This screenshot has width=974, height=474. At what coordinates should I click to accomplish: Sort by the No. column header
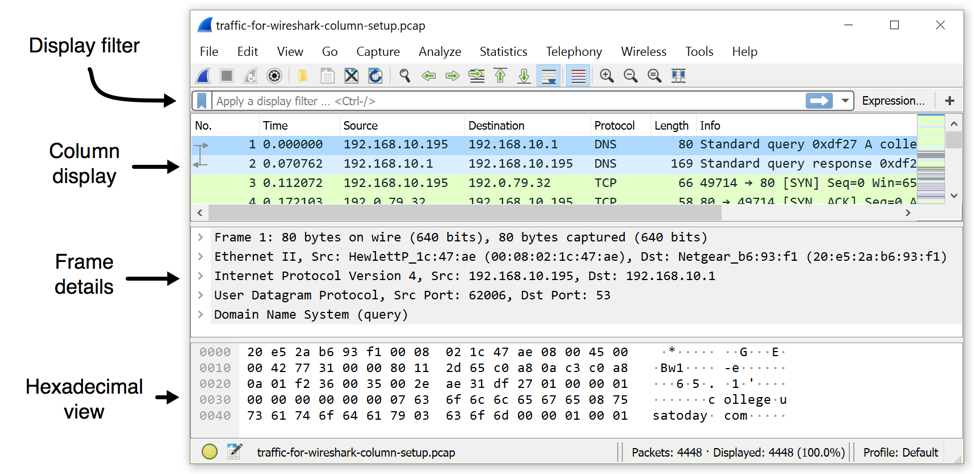(225, 125)
